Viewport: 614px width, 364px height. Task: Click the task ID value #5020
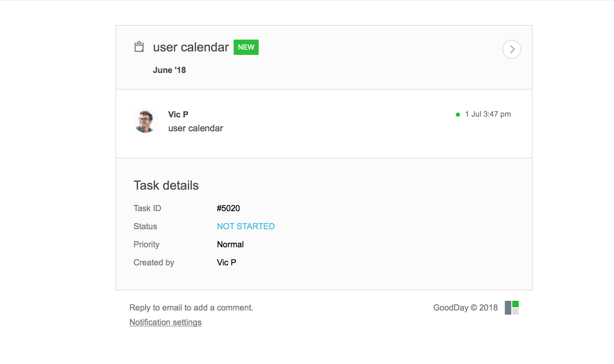[228, 208]
